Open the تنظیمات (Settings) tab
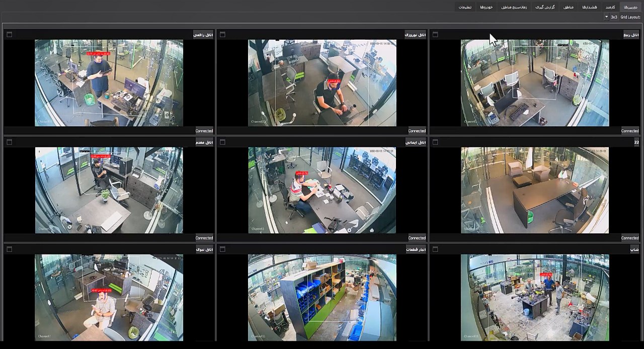644x349 pixels. coord(465,7)
